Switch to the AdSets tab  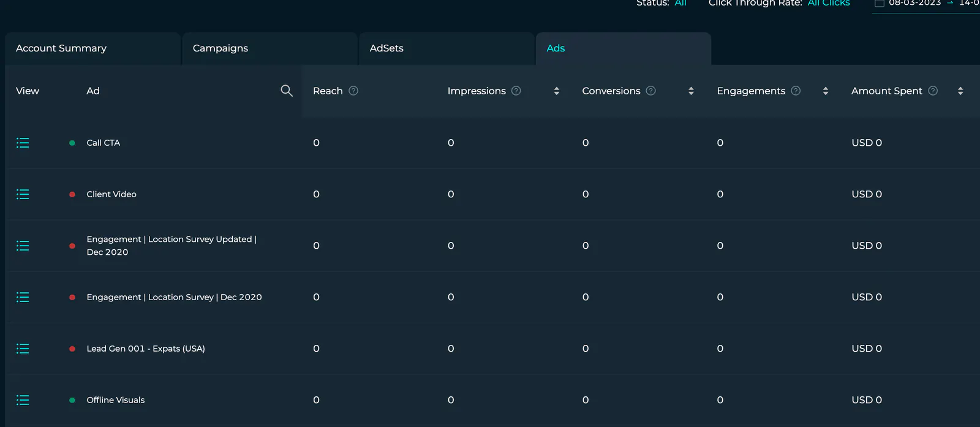click(x=447, y=48)
